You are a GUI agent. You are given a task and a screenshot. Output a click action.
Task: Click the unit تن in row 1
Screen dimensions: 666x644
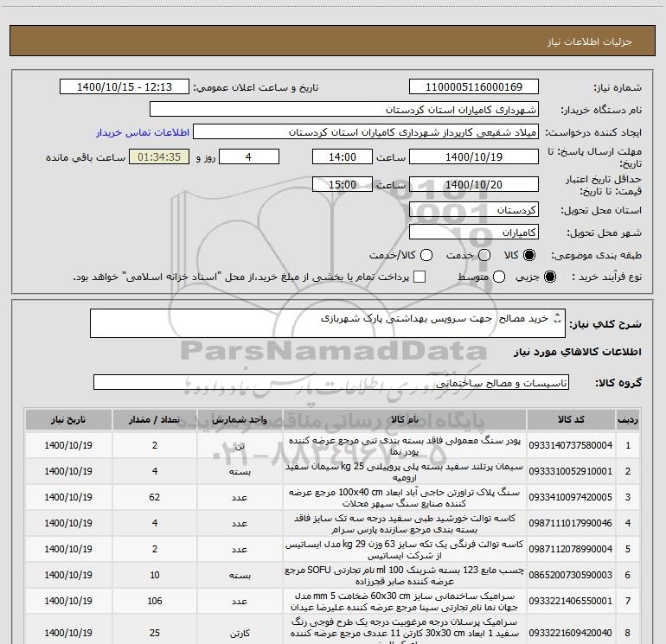(240, 446)
